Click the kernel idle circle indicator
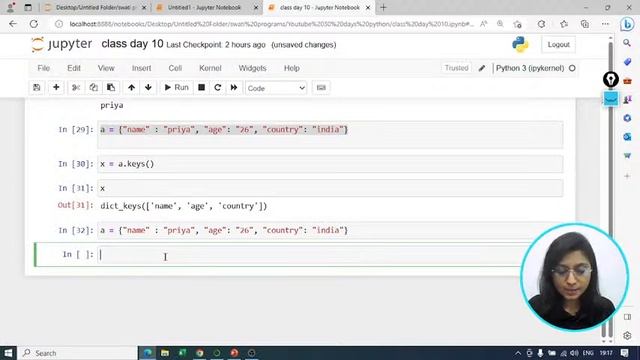Image resolution: width=640 pixels, height=360 pixels. pyautogui.click(x=572, y=68)
